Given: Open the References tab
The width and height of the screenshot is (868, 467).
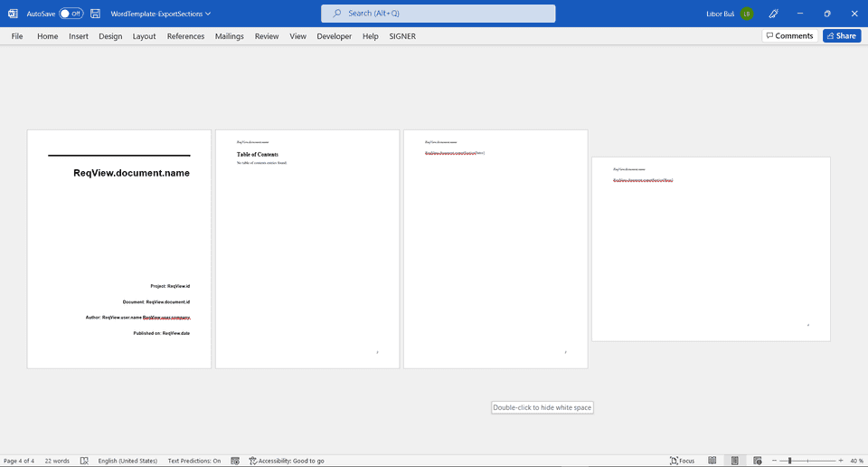Looking at the screenshot, I should click(x=185, y=36).
